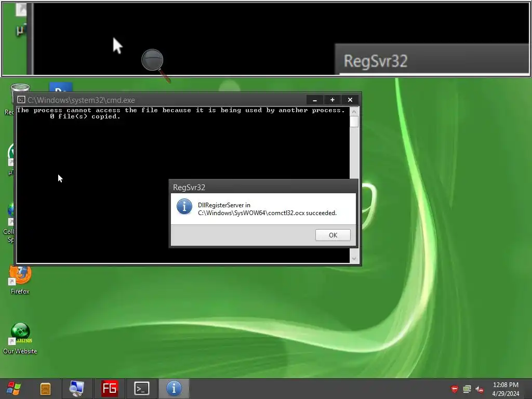Switch to the command prompt taskbar button

(141, 389)
